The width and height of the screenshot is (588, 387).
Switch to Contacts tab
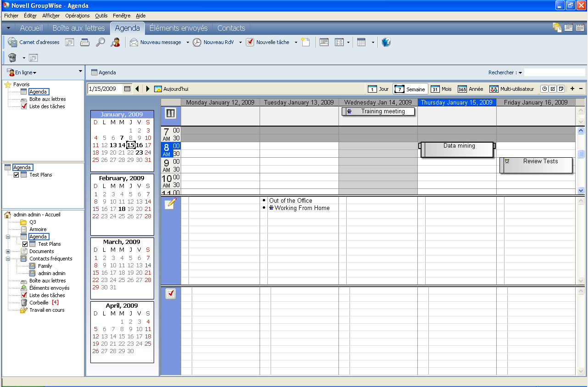[x=231, y=28]
